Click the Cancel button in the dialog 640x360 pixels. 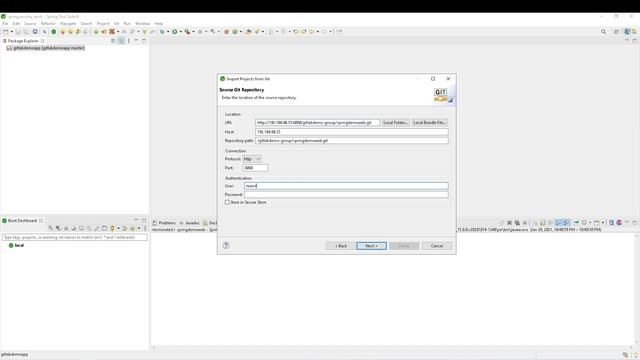[437, 246]
